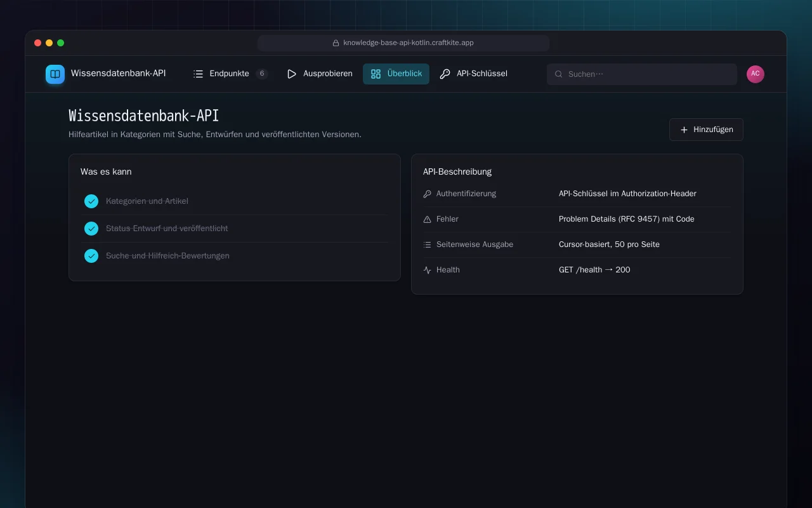Screen dimensions: 812x508
Task: Click 'API-Schlüssel im Authorization-Header' value
Action: (627, 194)
